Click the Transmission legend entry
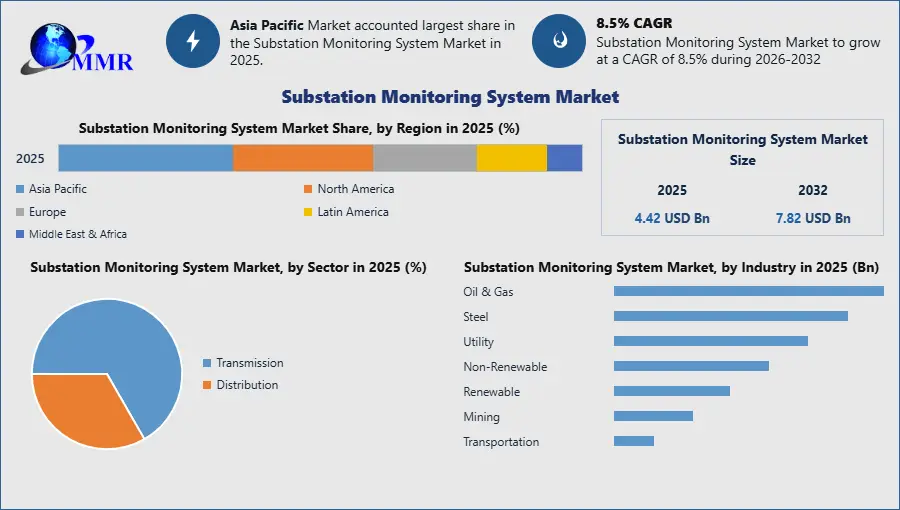This screenshot has width=900, height=510. coord(249,363)
